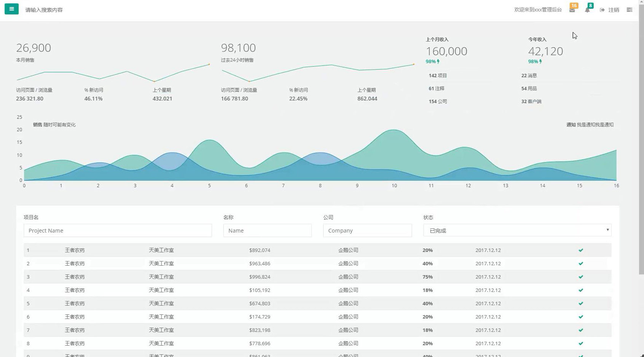Click the green checkmark in row 5

tap(581, 304)
